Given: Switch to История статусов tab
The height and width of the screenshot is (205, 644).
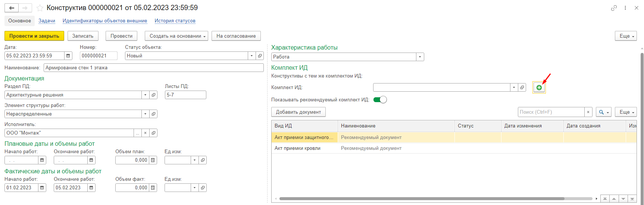Looking at the screenshot, I should coord(175,21).
